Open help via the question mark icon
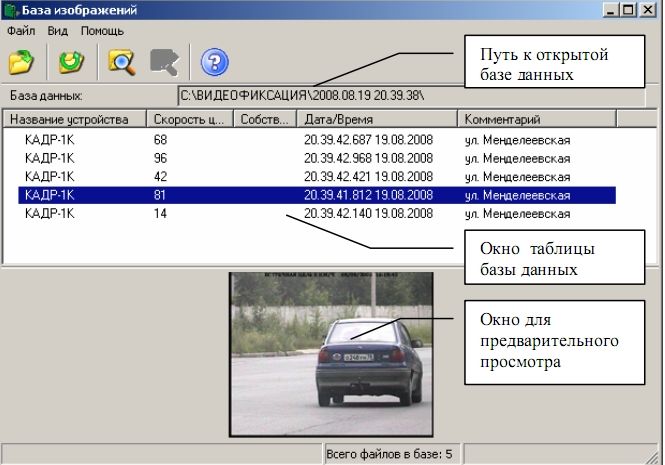 pos(214,62)
